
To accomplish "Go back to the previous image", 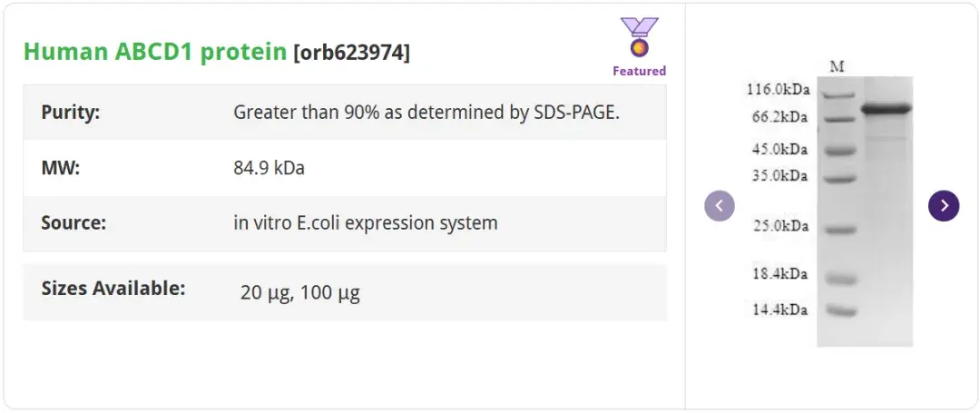I will (720, 206).
